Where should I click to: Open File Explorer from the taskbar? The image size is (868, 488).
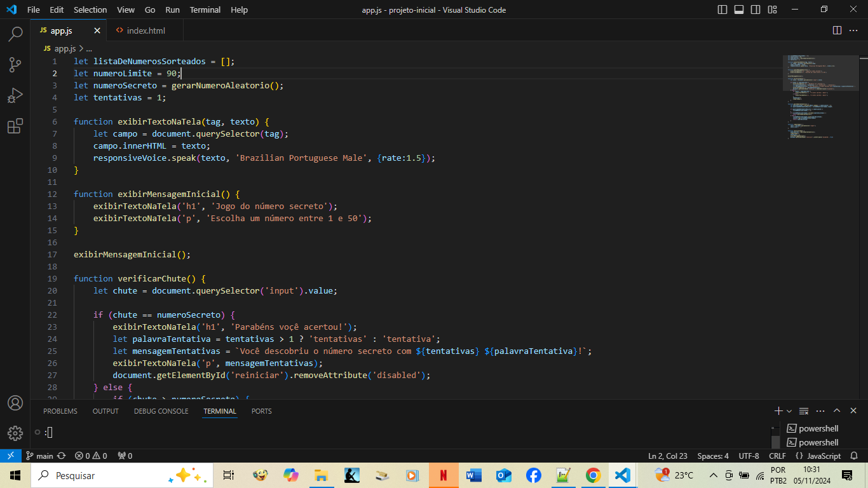pos(321,475)
